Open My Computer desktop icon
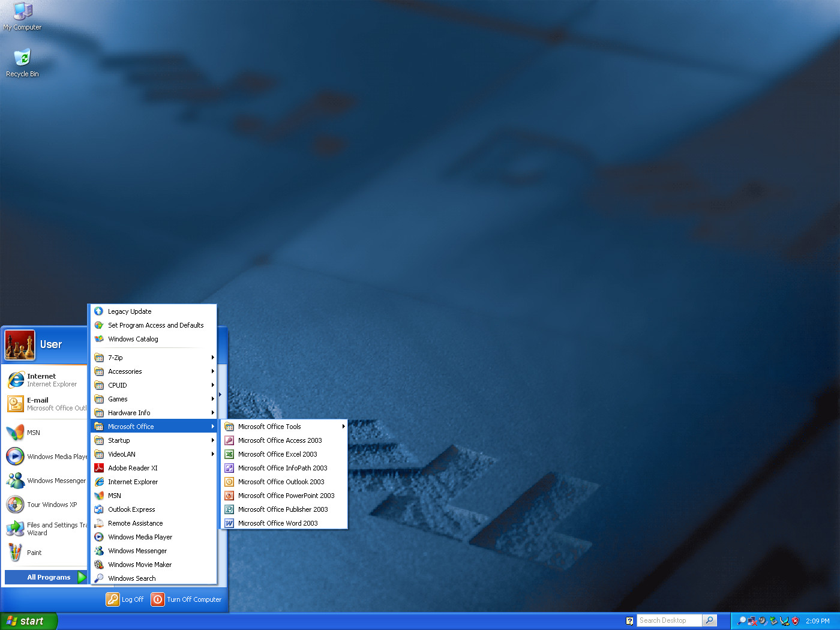 (x=22, y=16)
